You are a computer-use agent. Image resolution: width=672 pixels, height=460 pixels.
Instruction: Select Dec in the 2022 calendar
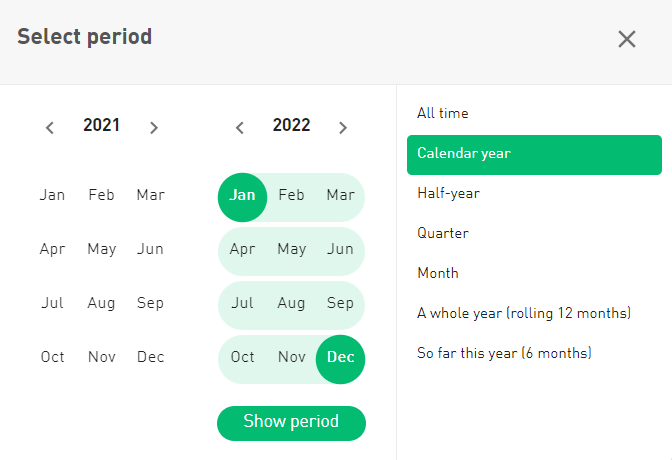pos(341,358)
